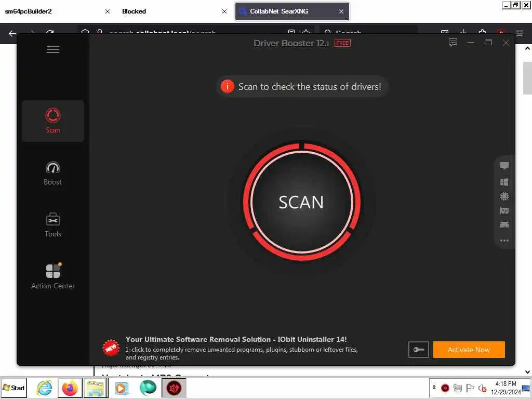The image size is (532, 399).
Task: Open the IObit Uninstaller 14 promotion headline
Action: pos(236,339)
